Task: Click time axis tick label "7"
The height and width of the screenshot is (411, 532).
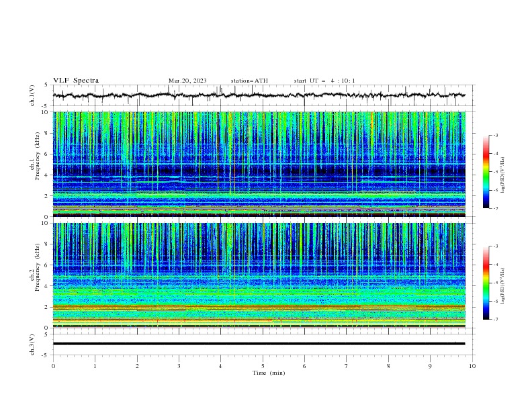Action: (x=347, y=366)
